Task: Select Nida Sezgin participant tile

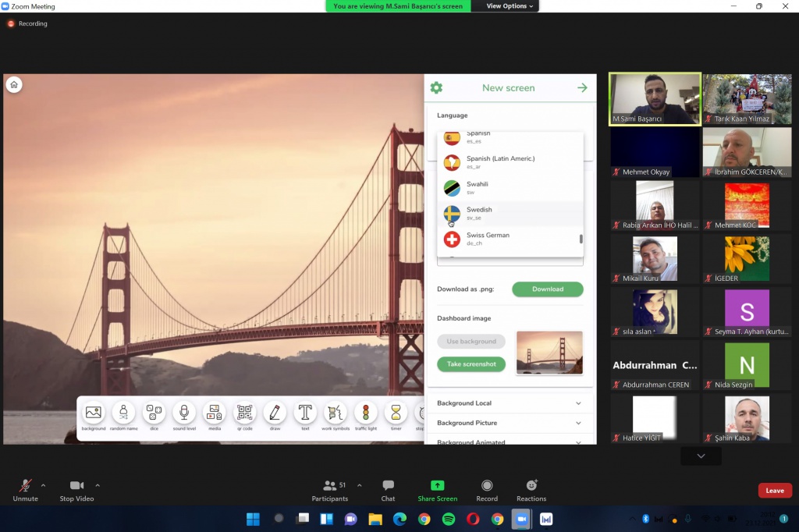Action: 748,365
